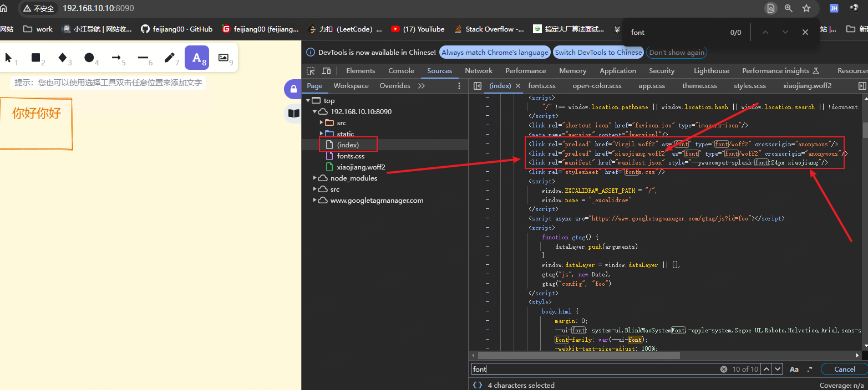Go to previous search match in DevTools
The width and height of the screenshot is (868, 390).
click(x=767, y=369)
